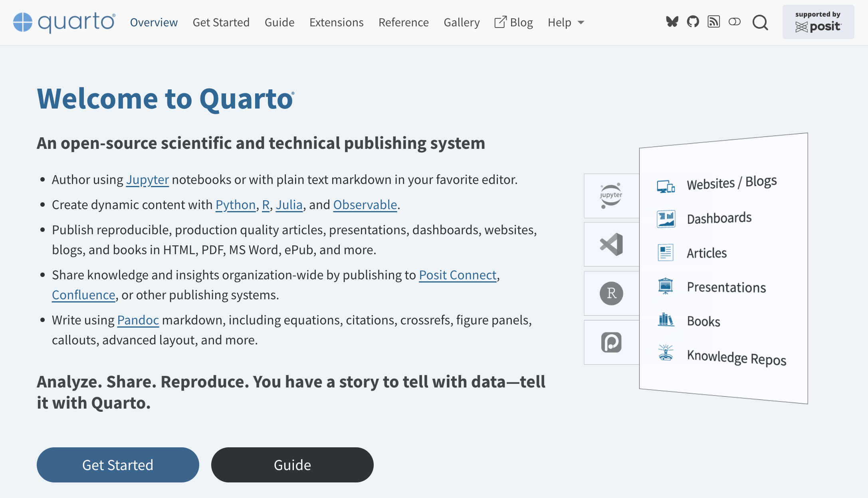The image size is (868, 498).
Task: Click the "Knowledge Repos" label
Action: [737, 358]
